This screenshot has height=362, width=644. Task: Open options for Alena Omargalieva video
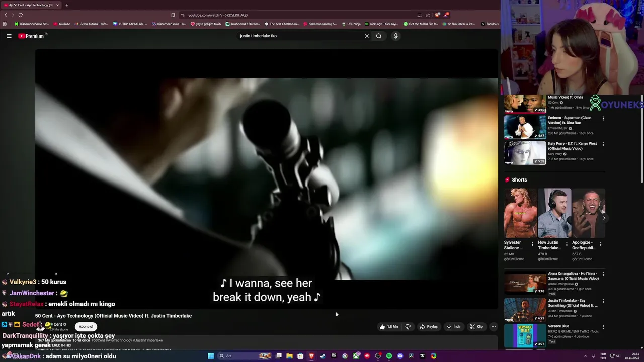click(x=603, y=274)
